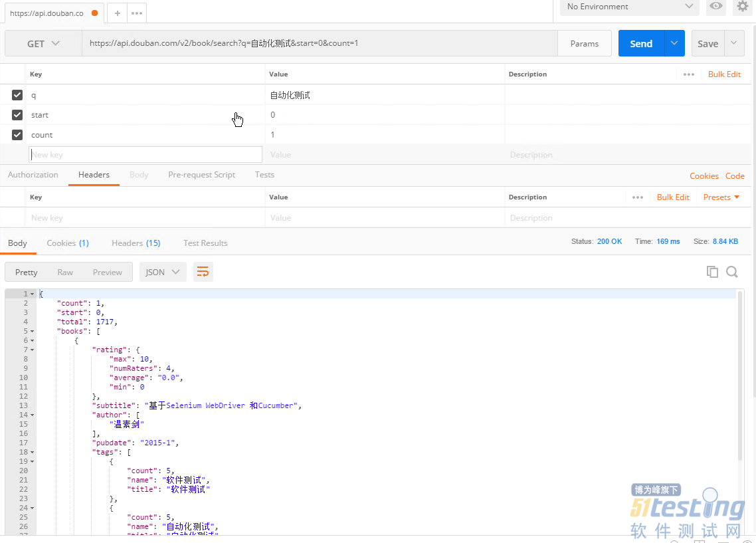The width and height of the screenshot is (756, 543).
Task: Open the JSON format dropdown
Action: click(163, 272)
